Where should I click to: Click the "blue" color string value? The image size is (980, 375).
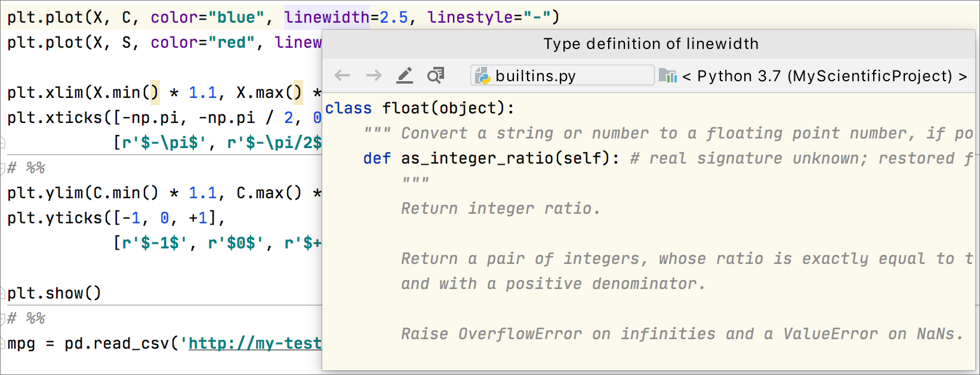[236, 17]
